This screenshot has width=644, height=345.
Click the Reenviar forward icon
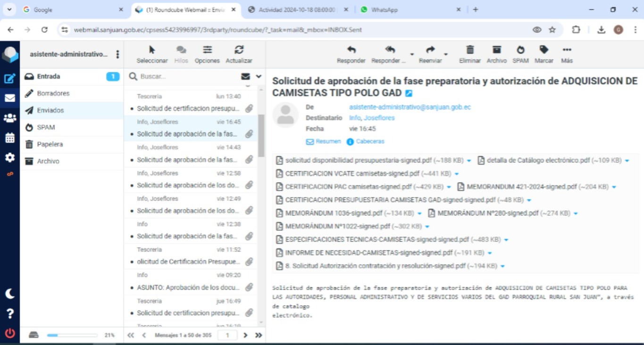[430, 50]
